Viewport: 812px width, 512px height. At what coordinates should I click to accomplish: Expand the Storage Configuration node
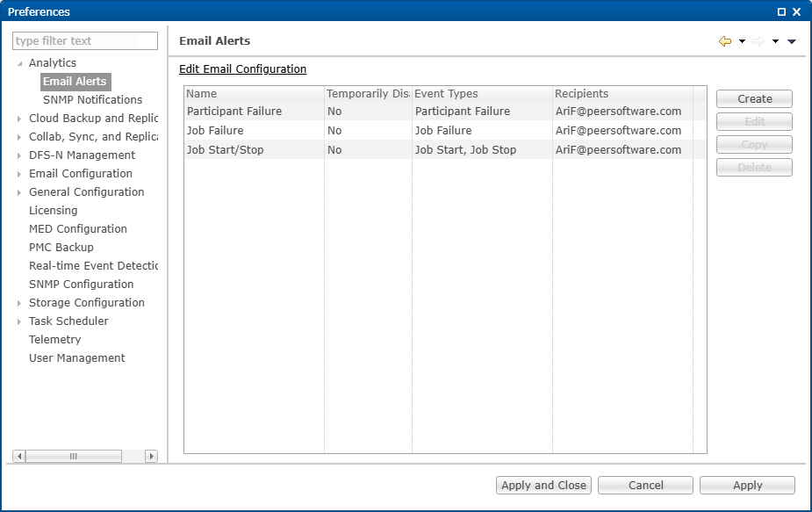[x=19, y=303]
